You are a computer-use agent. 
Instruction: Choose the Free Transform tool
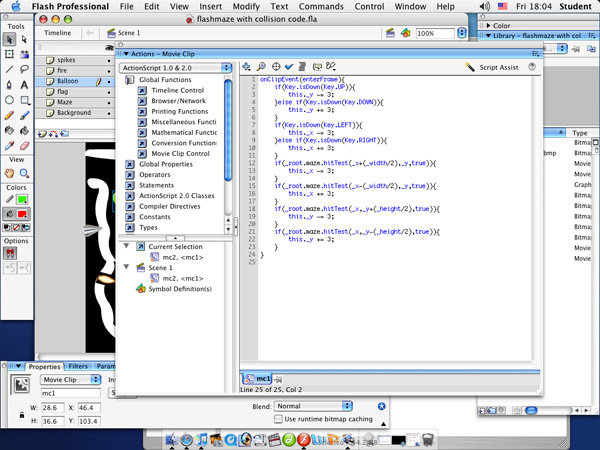pos(9,54)
